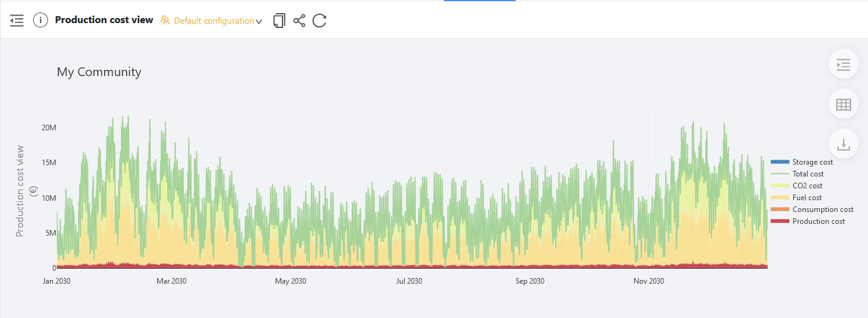Click the user group icon before configuration
The image size is (868, 318).
point(165,21)
